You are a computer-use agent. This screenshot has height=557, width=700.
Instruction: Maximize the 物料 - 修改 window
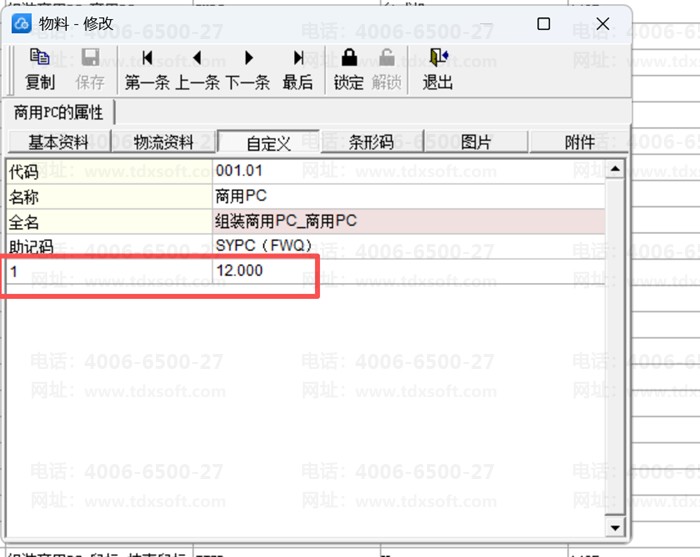(543, 24)
